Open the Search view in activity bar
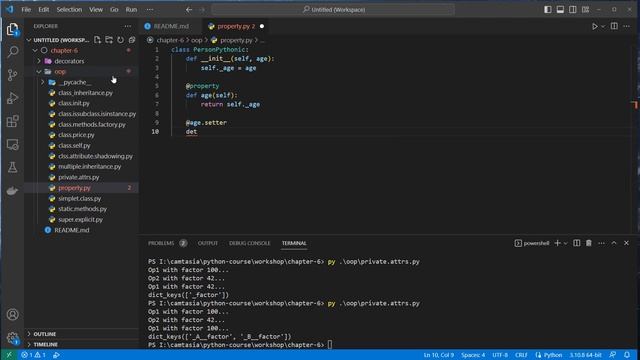This screenshot has width=640, height=360. pos(13,52)
